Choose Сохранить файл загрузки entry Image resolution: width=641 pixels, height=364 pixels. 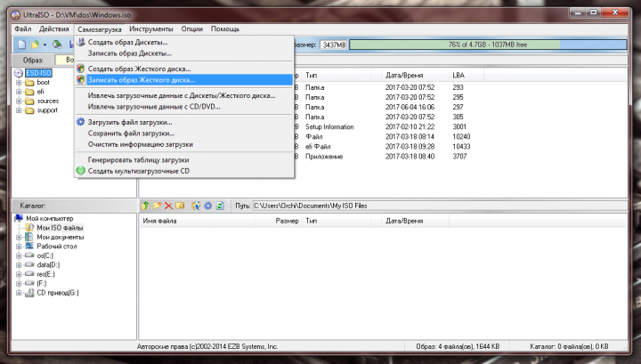[184, 133]
